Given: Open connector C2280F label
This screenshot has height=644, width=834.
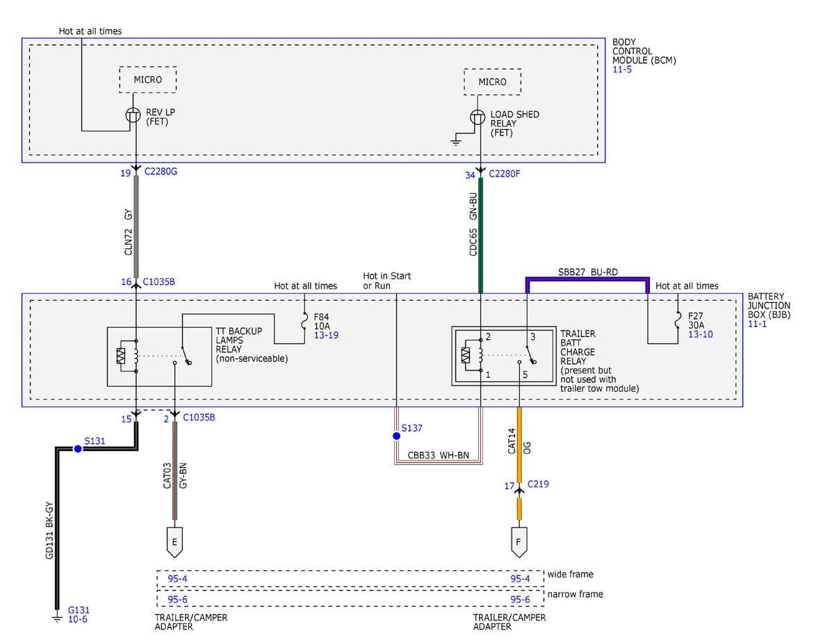Looking at the screenshot, I should (x=505, y=174).
